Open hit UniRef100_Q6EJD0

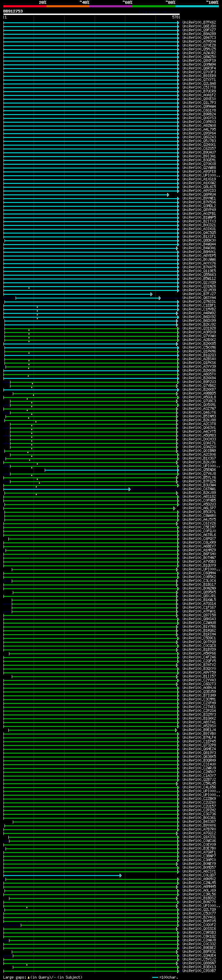[199, 26]
